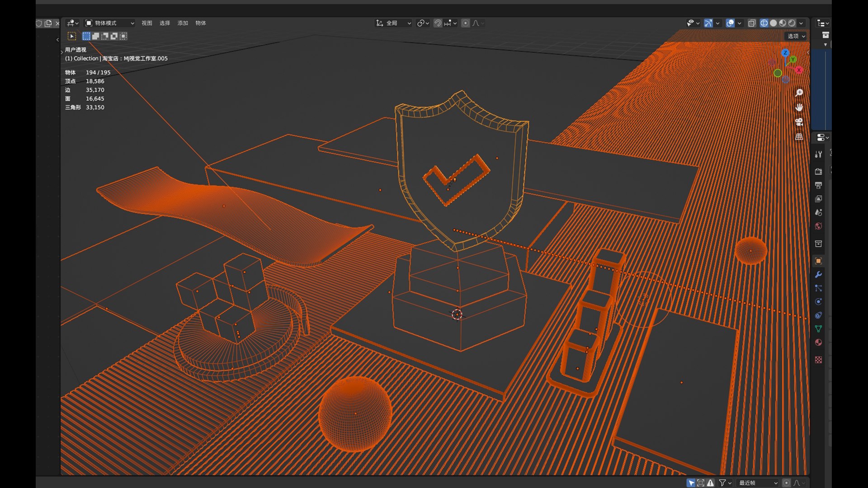Open the Object Data mesh tab
This screenshot has height=488, width=868.
(x=818, y=328)
